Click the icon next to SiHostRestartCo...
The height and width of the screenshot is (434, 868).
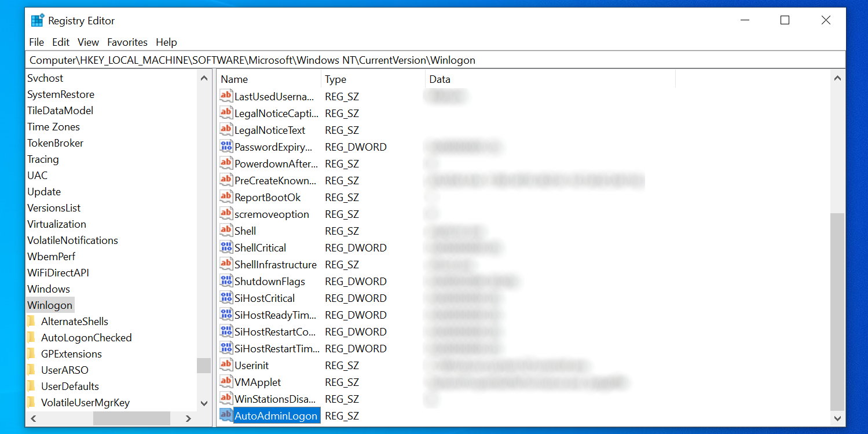click(x=226, y=331)
